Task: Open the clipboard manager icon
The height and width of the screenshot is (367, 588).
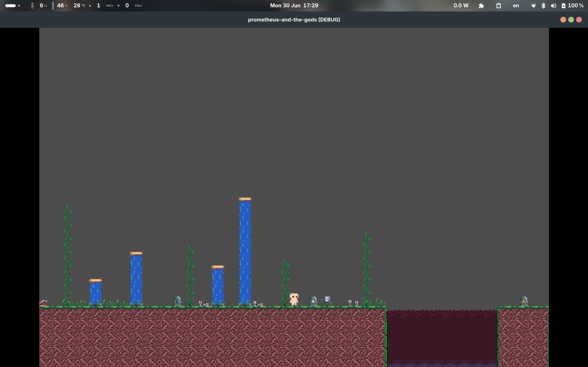Action: [499, 6]
